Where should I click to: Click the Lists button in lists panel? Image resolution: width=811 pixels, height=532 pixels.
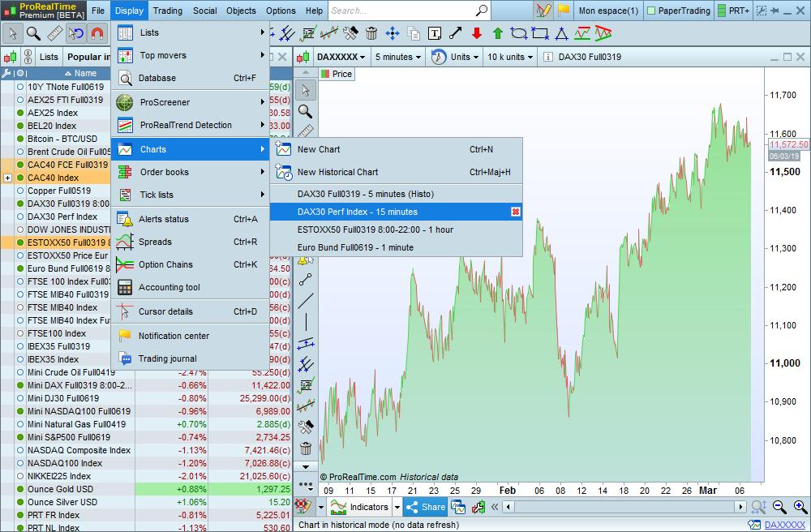click(49, 57)
